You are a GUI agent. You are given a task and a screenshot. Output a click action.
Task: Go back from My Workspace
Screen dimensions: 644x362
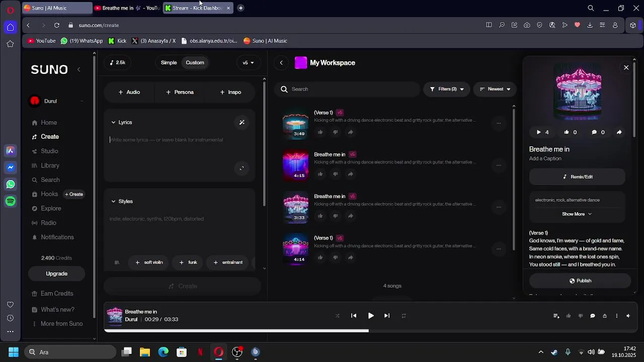click(281, 63)
